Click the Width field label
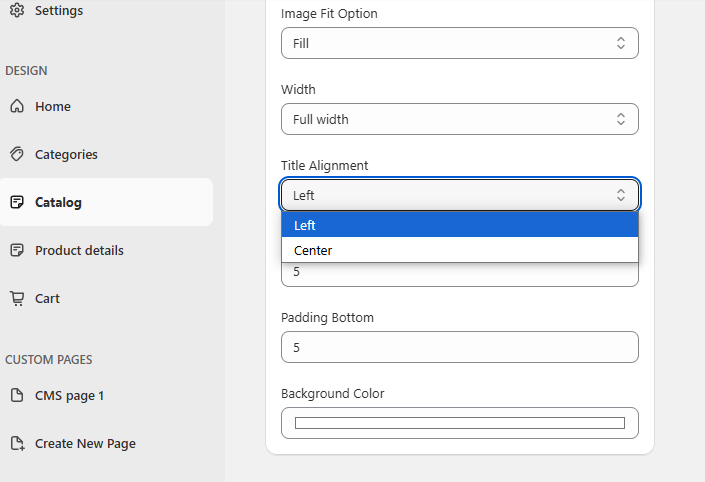The image size is (705, 482). point(298,89)
